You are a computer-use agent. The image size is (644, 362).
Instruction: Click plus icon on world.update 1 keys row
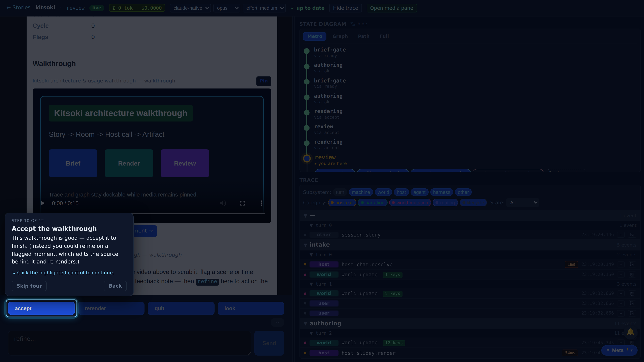621,275
